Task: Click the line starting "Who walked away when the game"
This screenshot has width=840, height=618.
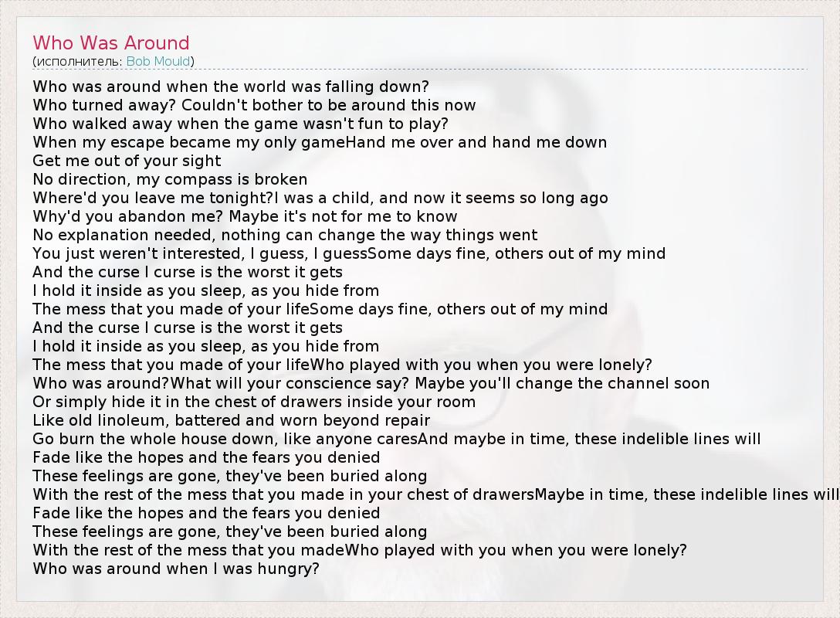Action: click(240, 124)
